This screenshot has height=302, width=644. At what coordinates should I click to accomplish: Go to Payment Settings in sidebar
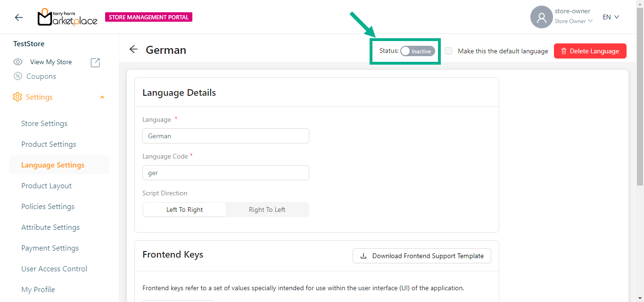50,248
